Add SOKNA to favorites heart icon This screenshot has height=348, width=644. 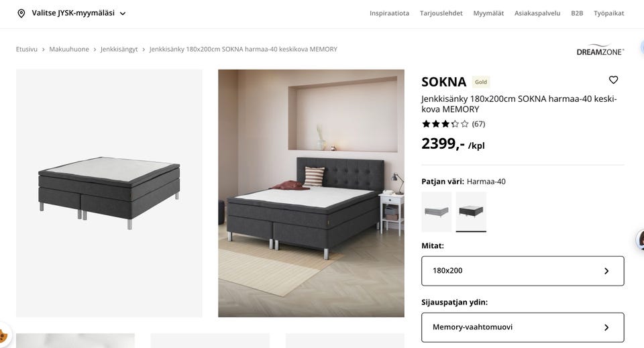[x=613, y=80]
